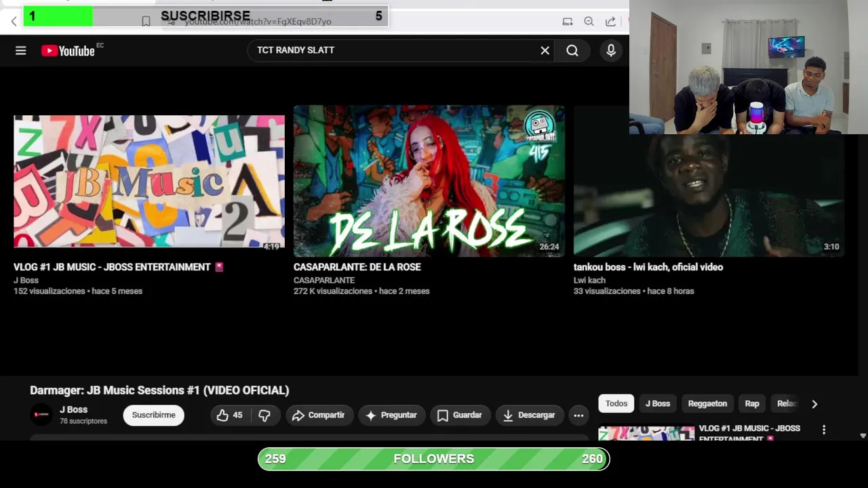Share the page from the address bar

pyautogui.click(x=610, y=22)
